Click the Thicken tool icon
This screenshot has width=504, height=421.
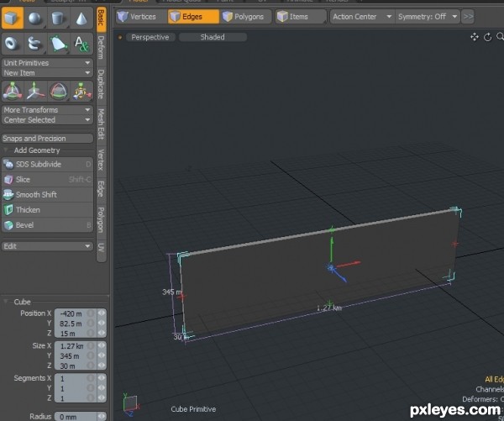click(x=8, y=210)
